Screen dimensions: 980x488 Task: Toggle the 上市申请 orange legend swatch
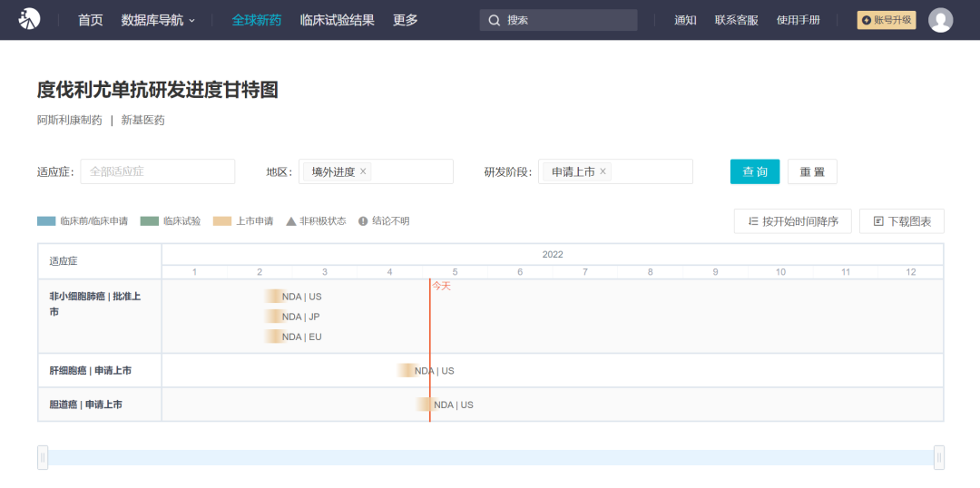click(222, 221)
